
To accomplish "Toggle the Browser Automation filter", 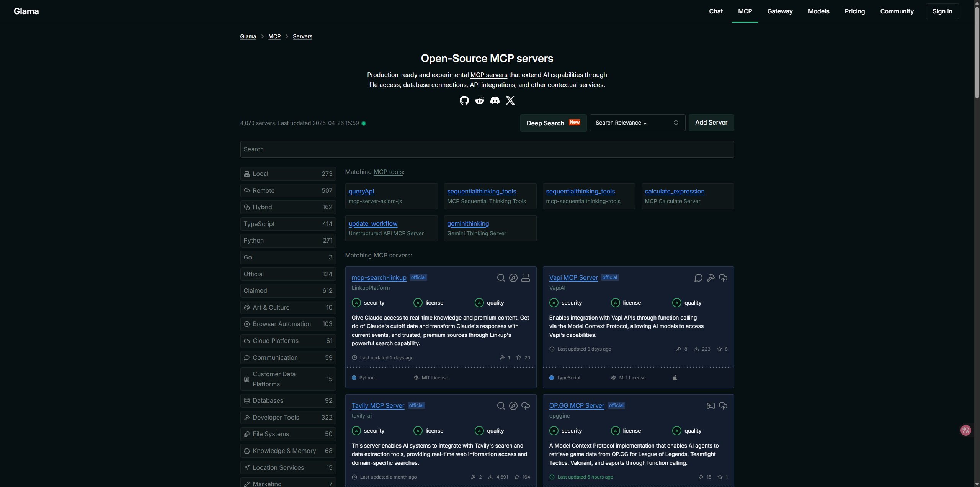I will [288, 324].
